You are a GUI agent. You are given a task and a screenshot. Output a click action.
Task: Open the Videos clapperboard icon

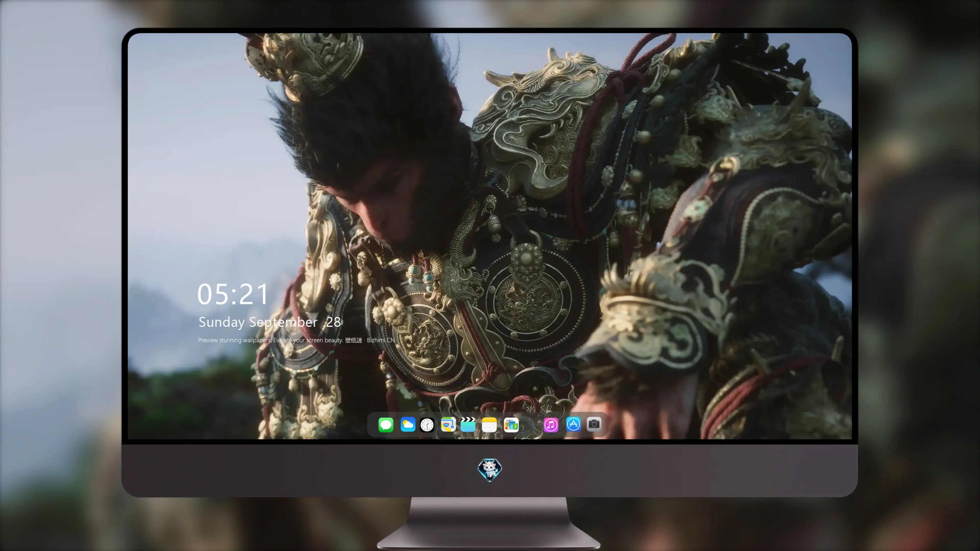click(x=468, y=424)
